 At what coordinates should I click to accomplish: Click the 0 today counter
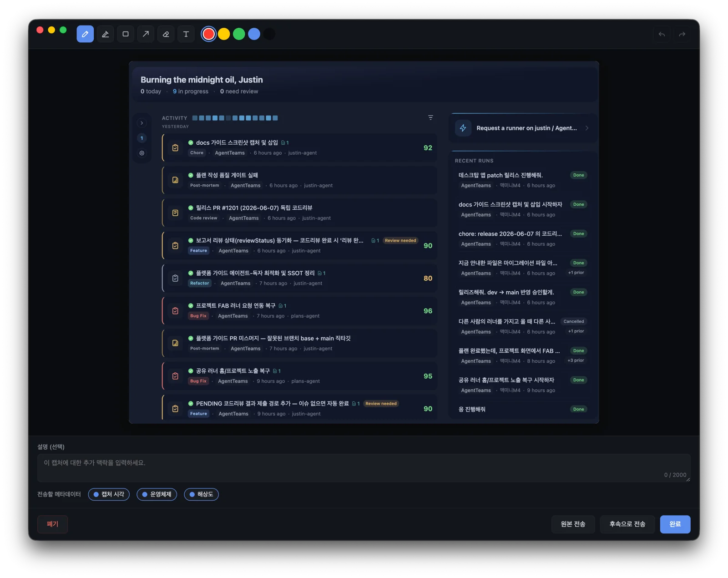151,91
